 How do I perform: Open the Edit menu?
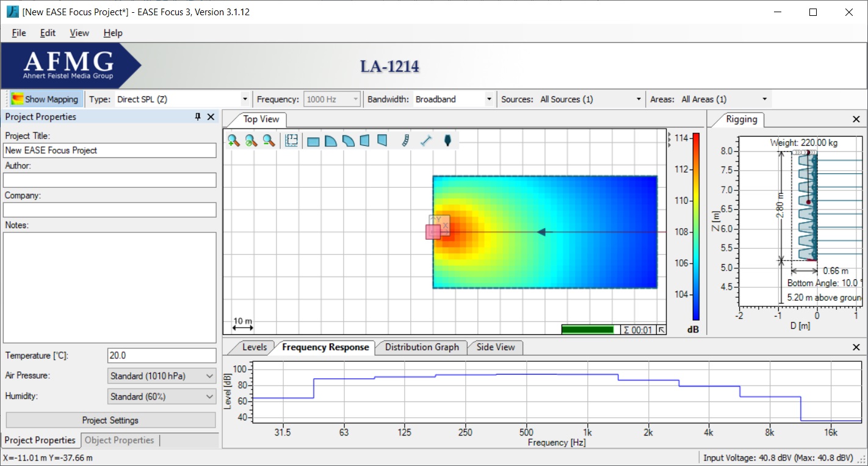pos(48,33)
